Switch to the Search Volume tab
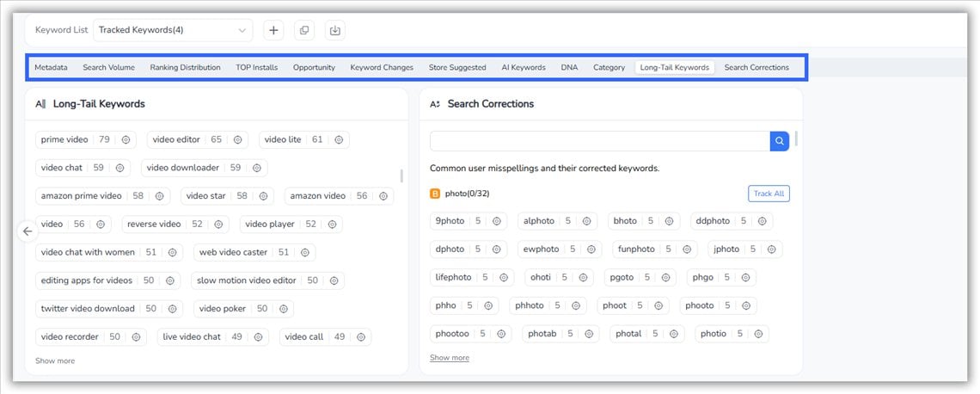Screen dimensions: 980x394 pos(109,68)
